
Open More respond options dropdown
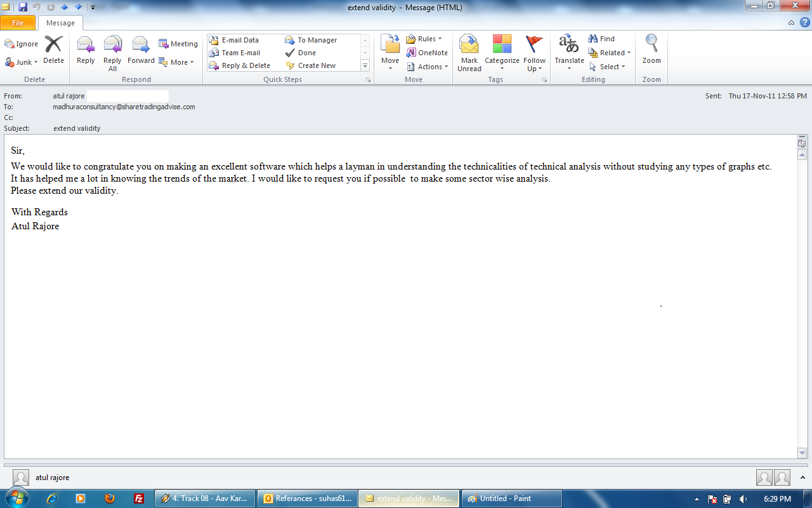176,62
